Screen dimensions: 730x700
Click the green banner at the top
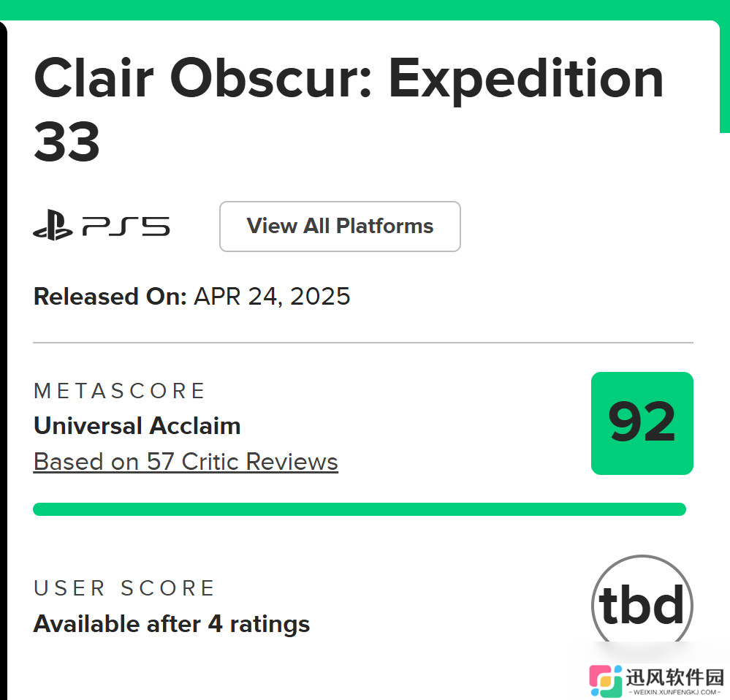coord(365,9)
